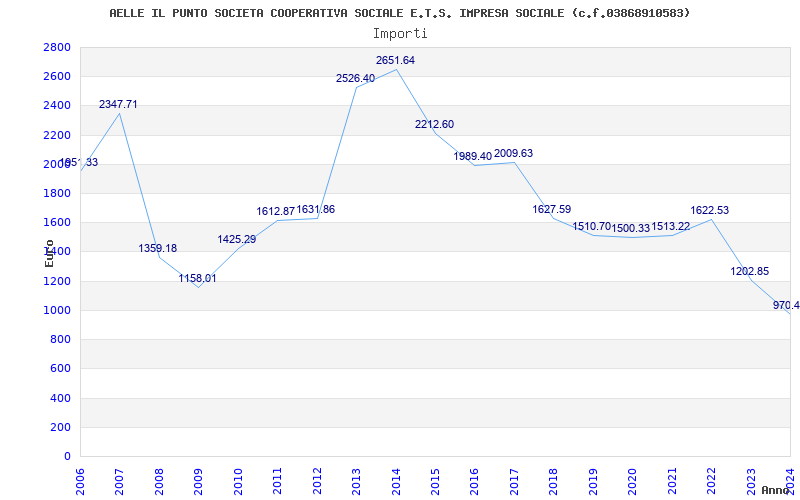Click the 1202.85 value label
The width and height of the screenshot is (800, 500).
749,271
